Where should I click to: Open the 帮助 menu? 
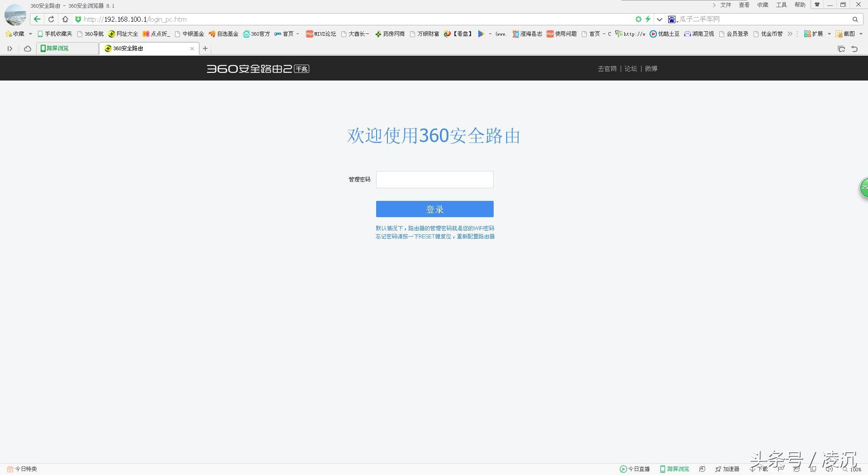pos(800,5)
